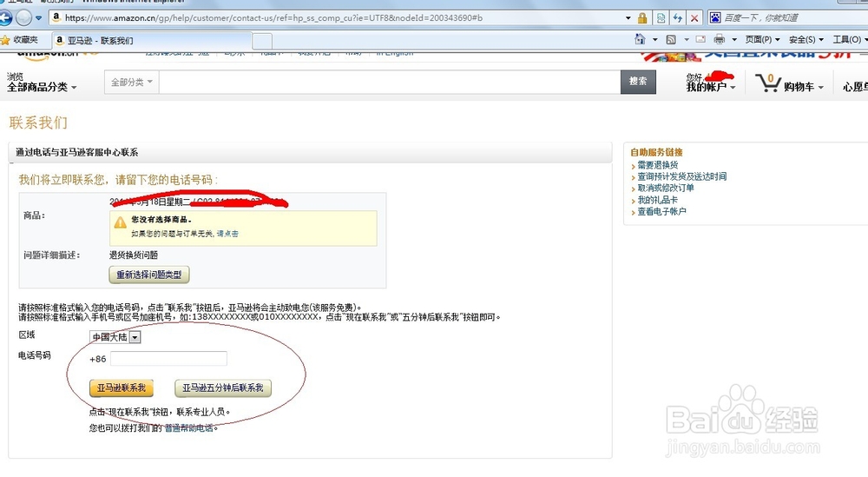Click the refresh page icon
The height and width of the screenshot is (477, 868).
(678, 17)
